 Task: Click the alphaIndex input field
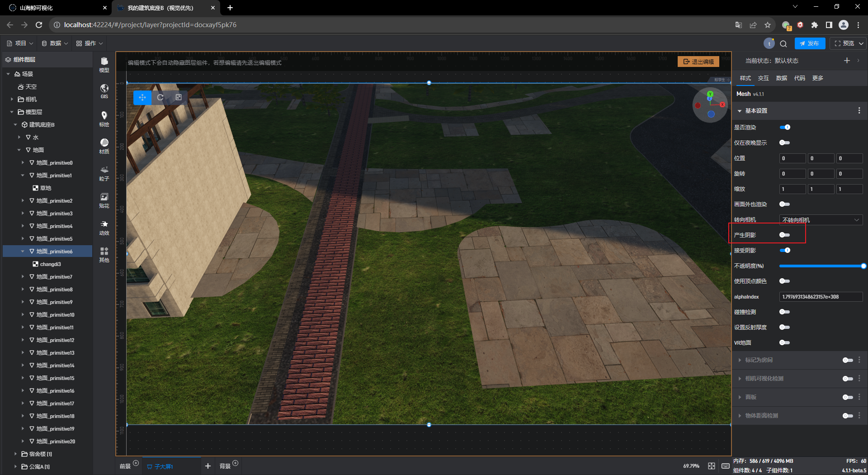click(x=821, y=297)
